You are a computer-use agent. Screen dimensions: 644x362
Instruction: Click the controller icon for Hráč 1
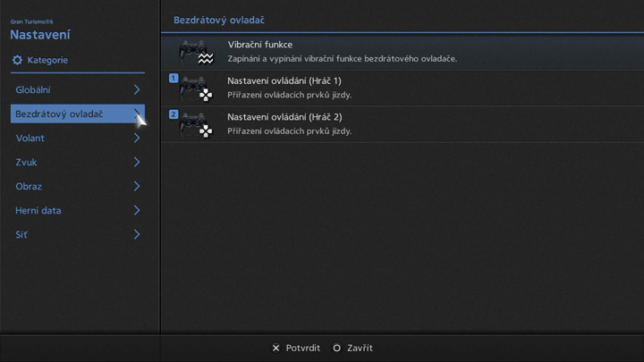pyautogui.click(x=195, y=88)
